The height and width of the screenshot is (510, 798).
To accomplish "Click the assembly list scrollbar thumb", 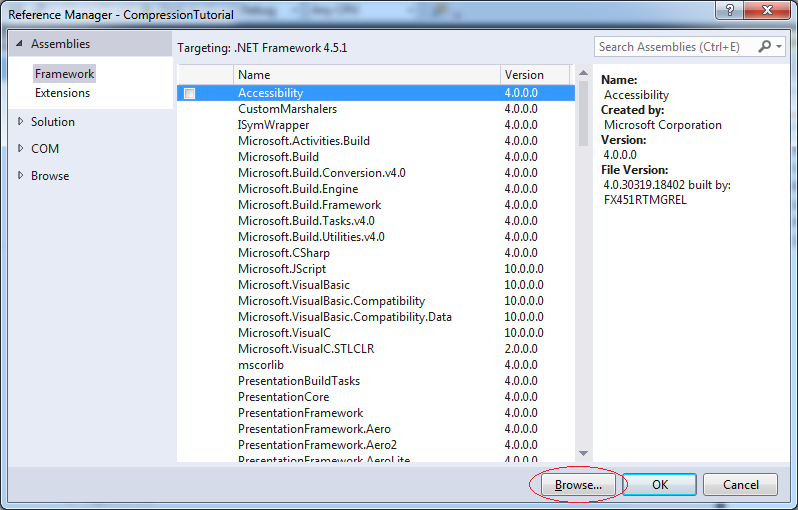I will (x=583, y=113).
